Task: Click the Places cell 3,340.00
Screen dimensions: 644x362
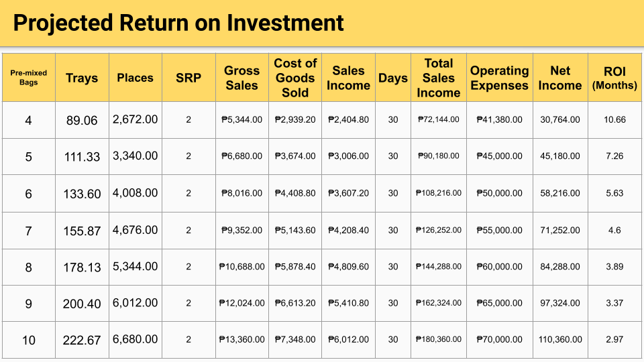Action: [135, 156]
